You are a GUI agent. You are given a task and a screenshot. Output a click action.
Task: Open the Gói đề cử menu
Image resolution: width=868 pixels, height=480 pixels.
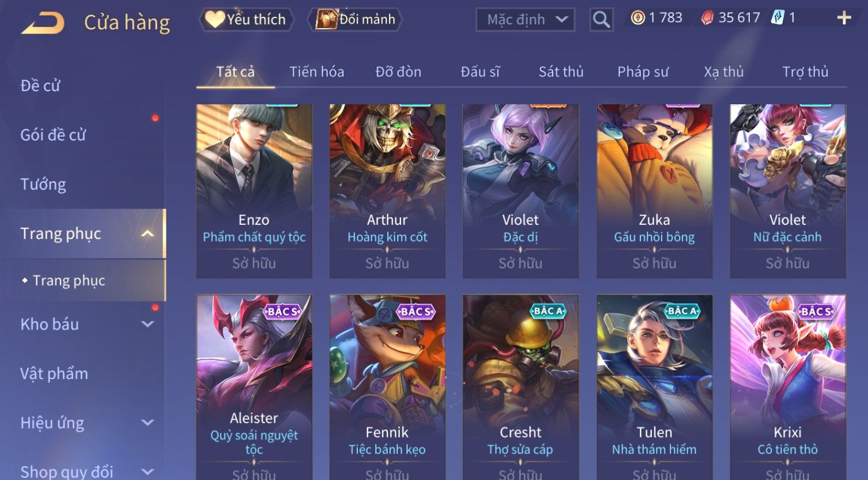pos(53,135)
